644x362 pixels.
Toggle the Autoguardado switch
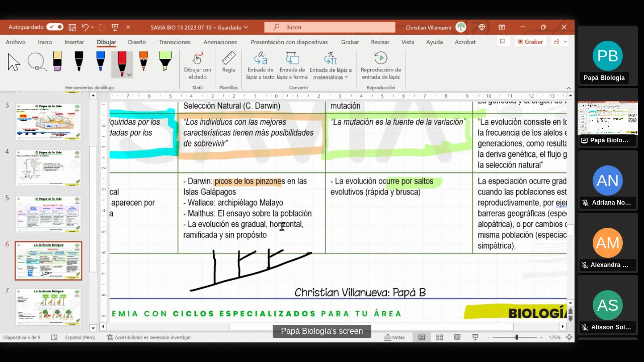tap(55, 27)
